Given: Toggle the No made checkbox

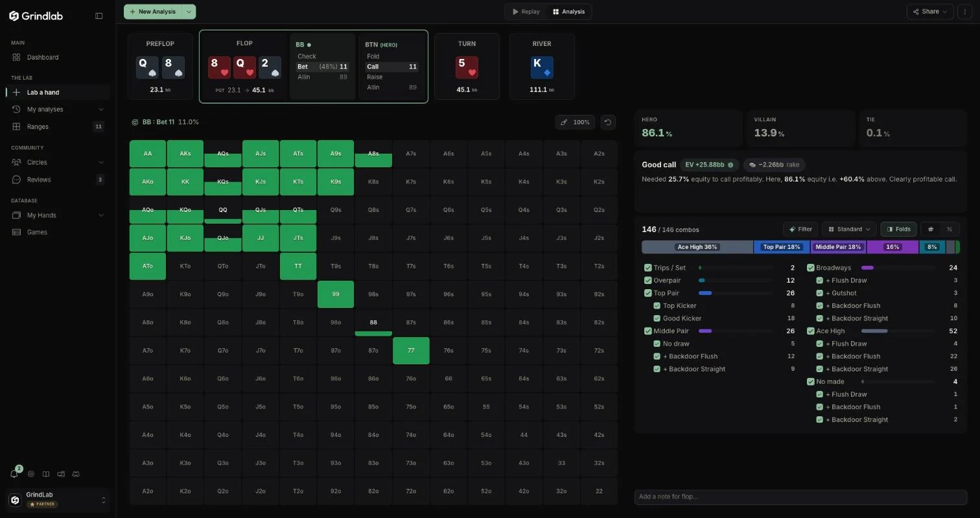Looking at the screenshot, I should [x=810, y=381].
